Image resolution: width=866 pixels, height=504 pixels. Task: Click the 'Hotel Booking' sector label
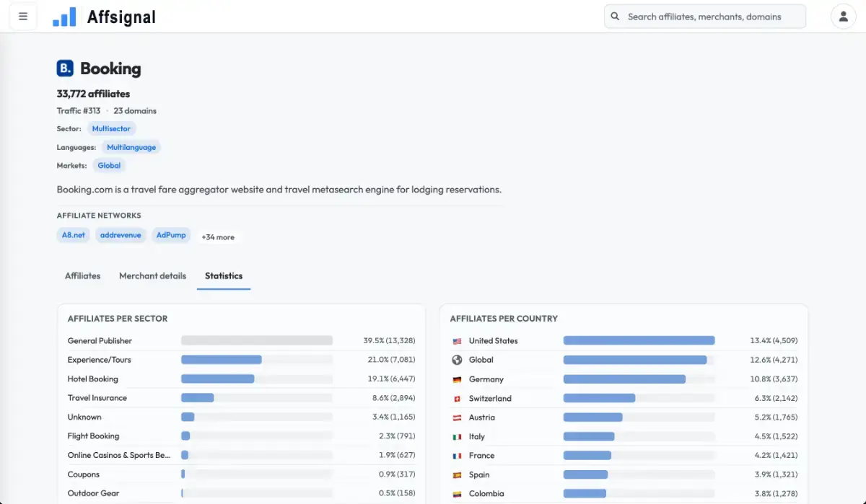coord(93,379)
